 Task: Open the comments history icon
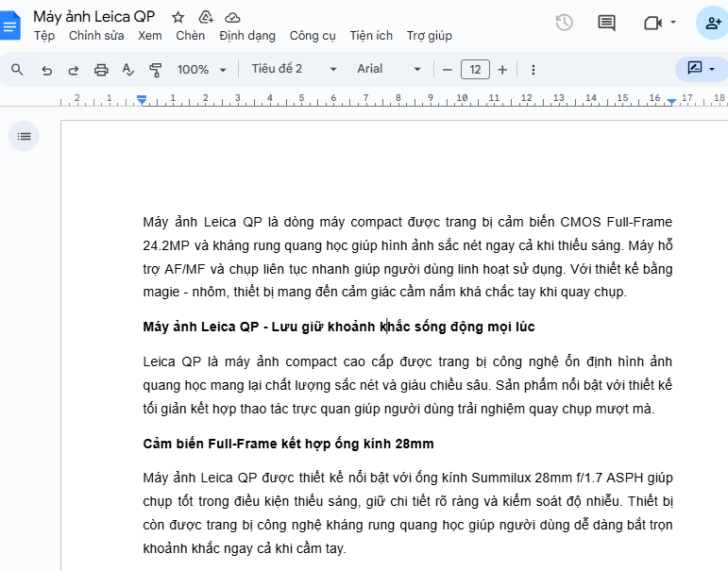tap(606, 23)
